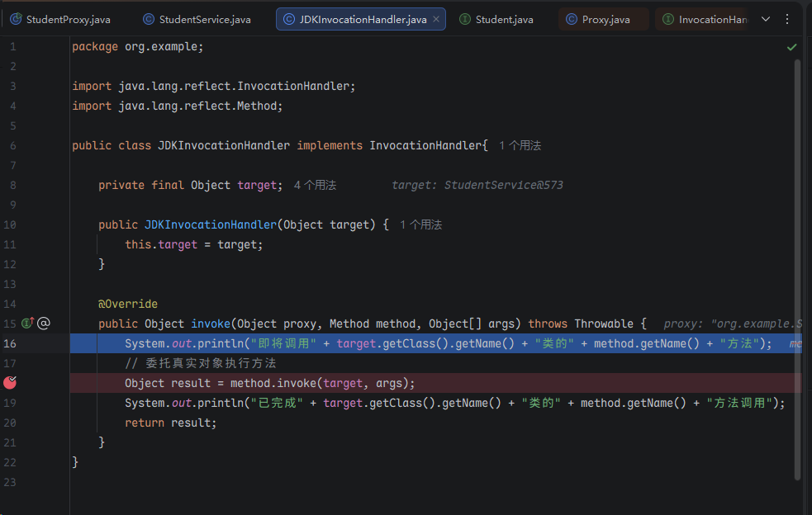
Task: Expand the hidden tabs dropdown chevron
Action: pyautogui.click(x=766, y=19)
